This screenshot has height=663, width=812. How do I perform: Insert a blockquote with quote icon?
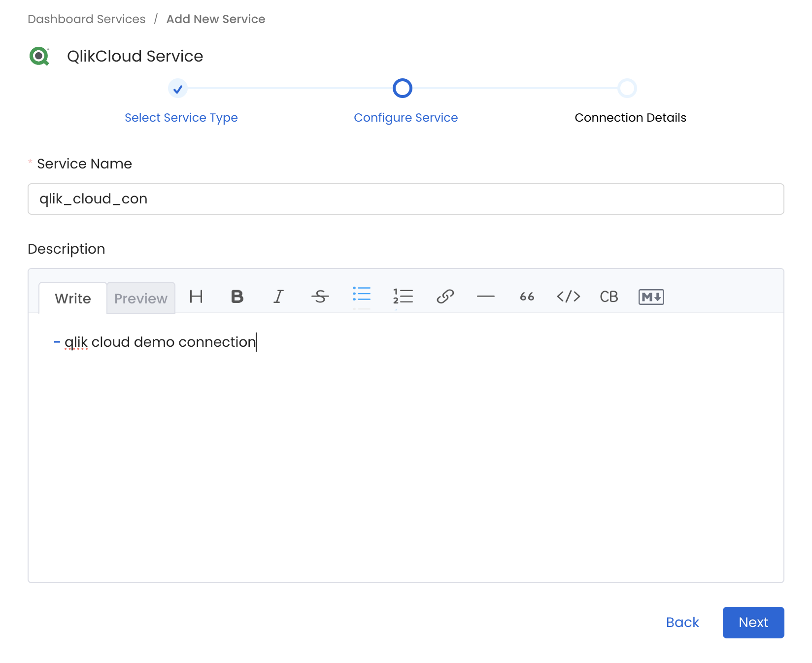click(x=527, y=297)
